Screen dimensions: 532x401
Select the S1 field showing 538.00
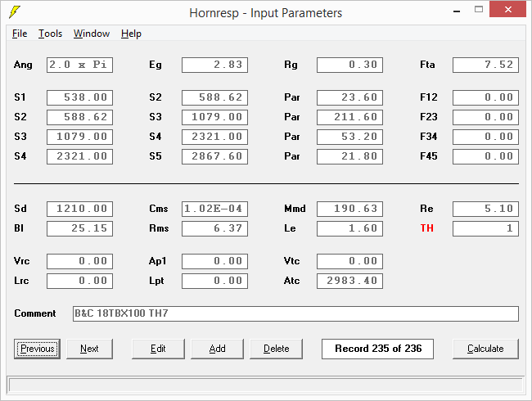pyautogui.click(x=79, y=97)
